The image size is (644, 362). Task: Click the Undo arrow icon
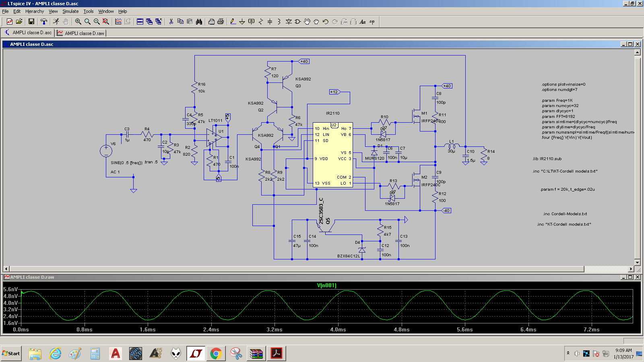[x=326, y=22]
